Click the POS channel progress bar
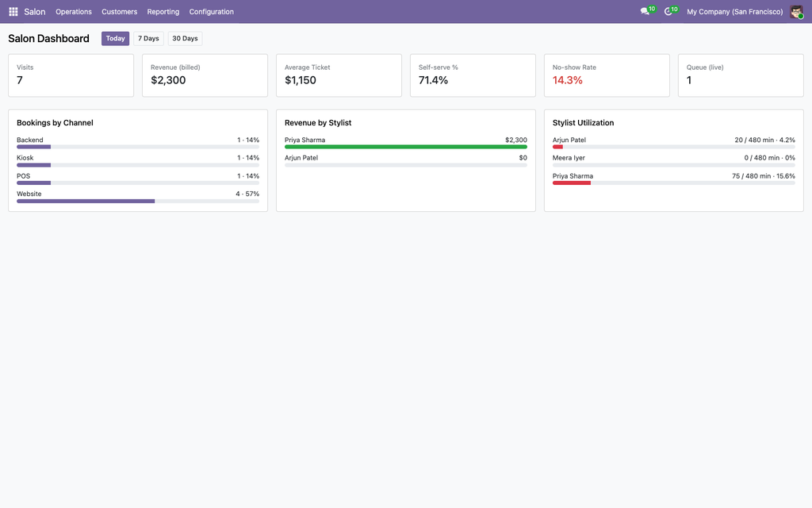The height and width of the screenshot is (508, 812). click(x=138, y=183)
